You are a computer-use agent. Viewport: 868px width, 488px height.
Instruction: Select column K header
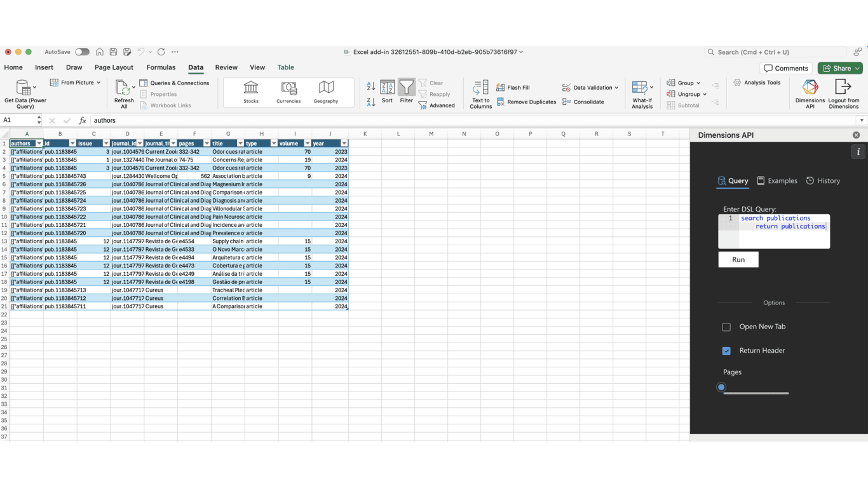365,134
